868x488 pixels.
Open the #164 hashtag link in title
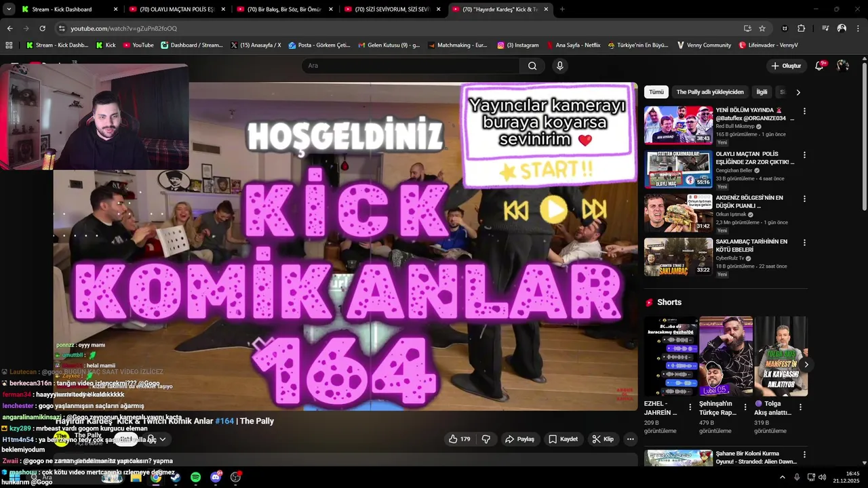(x=224, y=421)
